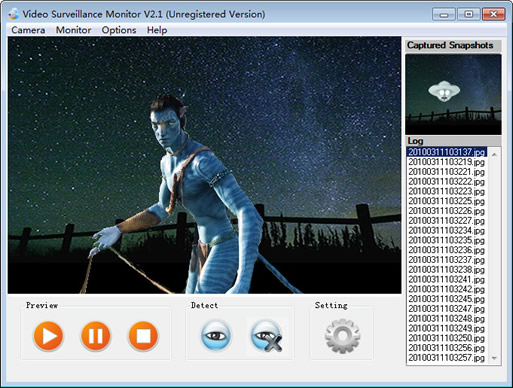Select log entry 20100311103245.jpg
The height and width of the screenshot is (388, 513).
(x=447, y=299)
